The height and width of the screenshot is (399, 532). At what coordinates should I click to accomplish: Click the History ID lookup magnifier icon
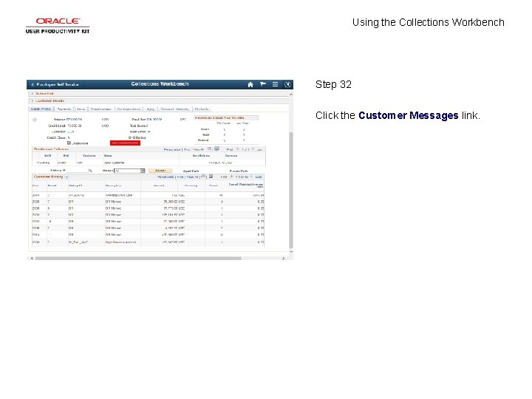point(91,171)
